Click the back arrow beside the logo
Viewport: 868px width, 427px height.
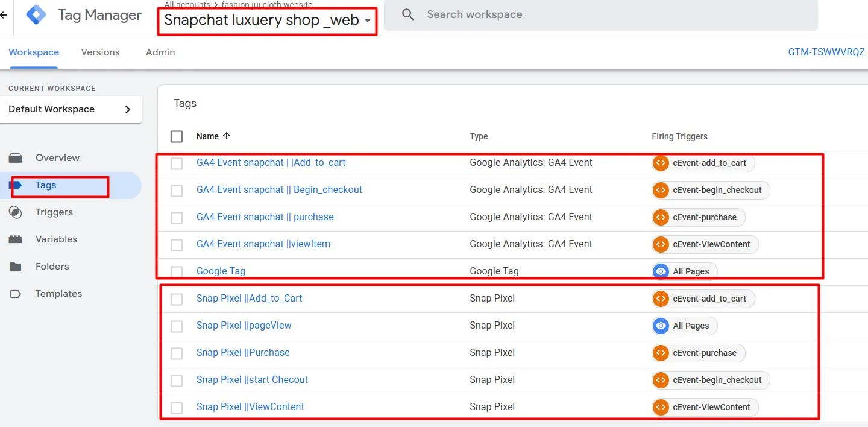[x=3, y=15]
